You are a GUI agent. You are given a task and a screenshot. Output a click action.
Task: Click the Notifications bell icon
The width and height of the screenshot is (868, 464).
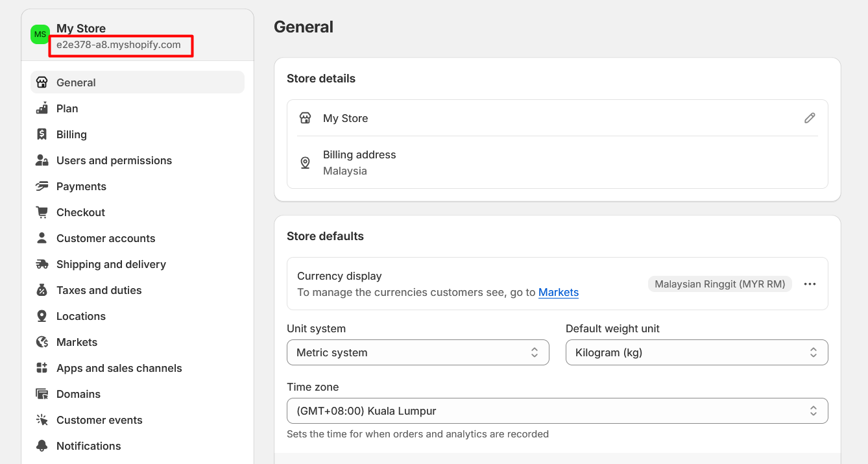tap(42, 446)
